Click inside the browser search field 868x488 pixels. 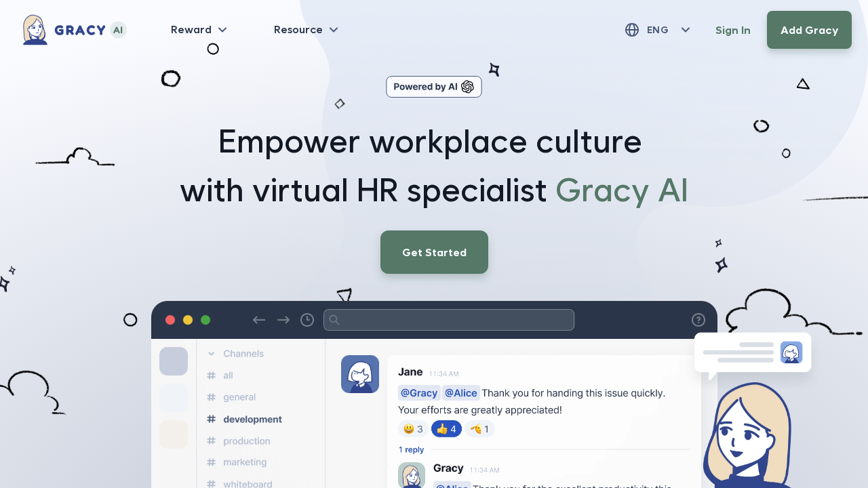[x=449, y=319]
